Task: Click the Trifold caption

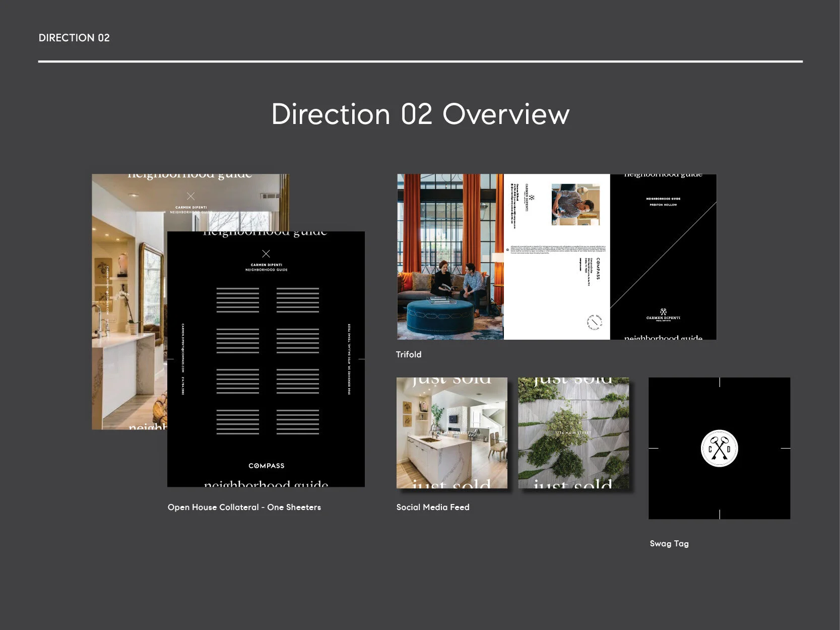Action: click(408, 354)
